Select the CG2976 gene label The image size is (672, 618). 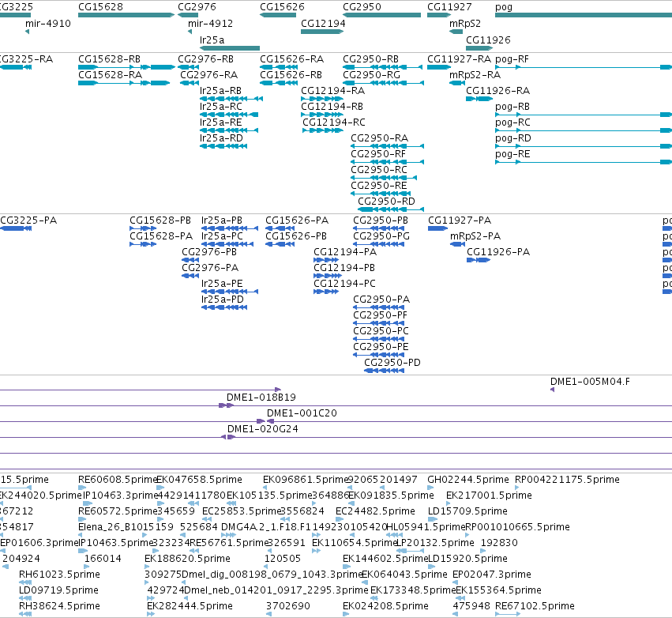(197, 7)
